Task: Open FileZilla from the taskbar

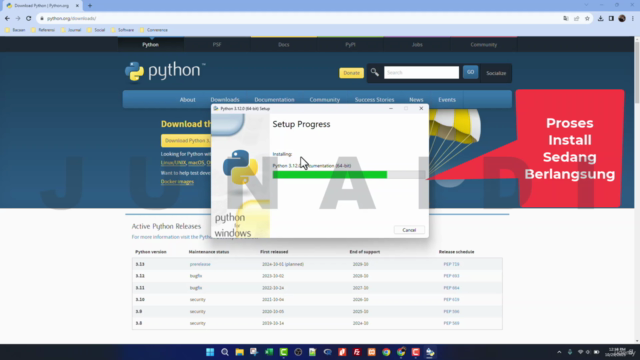Action: tap(357, 352)
